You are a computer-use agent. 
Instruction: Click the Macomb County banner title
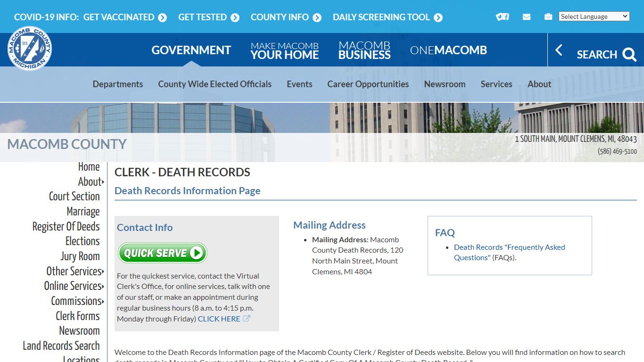pyautogui.click(x=67, y=144)
